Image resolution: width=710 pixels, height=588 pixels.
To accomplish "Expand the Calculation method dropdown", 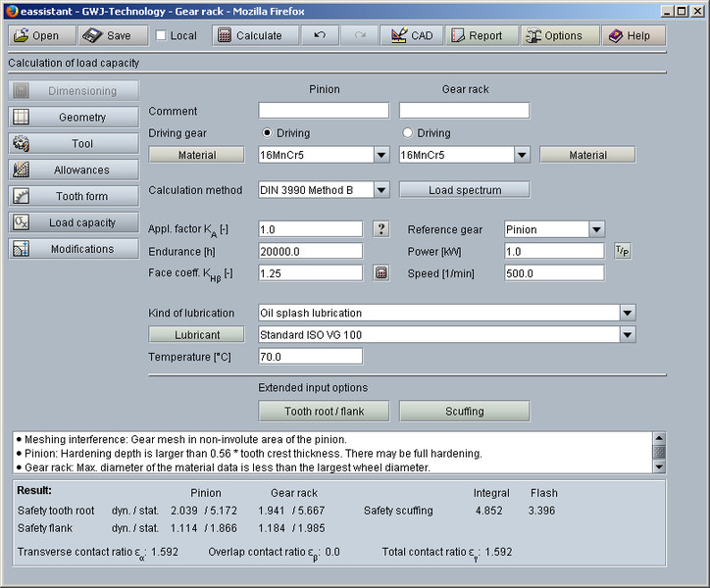I will click(381, 190).
